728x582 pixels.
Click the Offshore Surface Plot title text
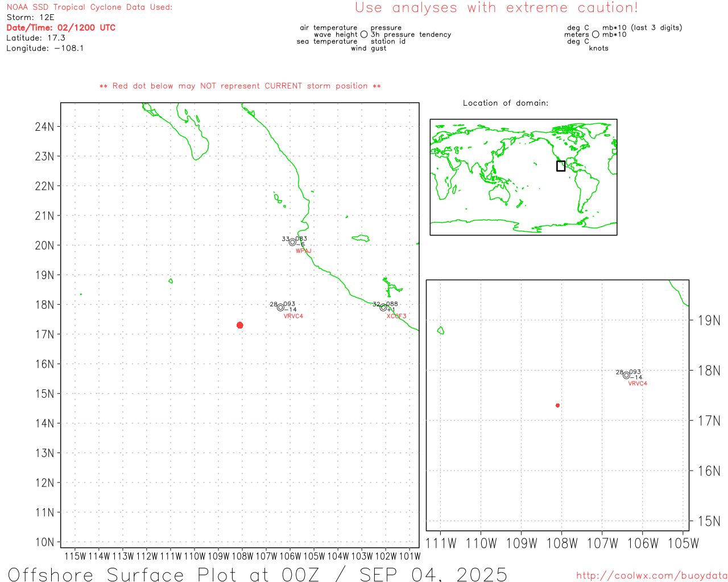(x=258, y=574)
